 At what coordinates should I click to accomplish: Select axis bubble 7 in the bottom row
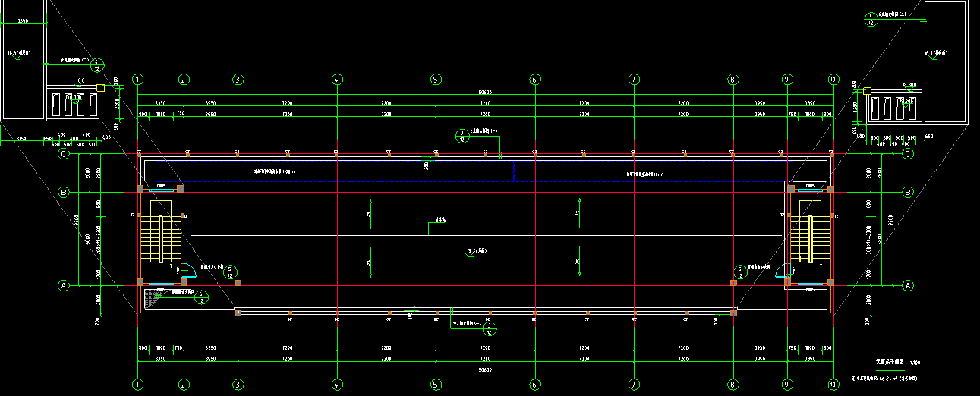click(x=633, y=384)
